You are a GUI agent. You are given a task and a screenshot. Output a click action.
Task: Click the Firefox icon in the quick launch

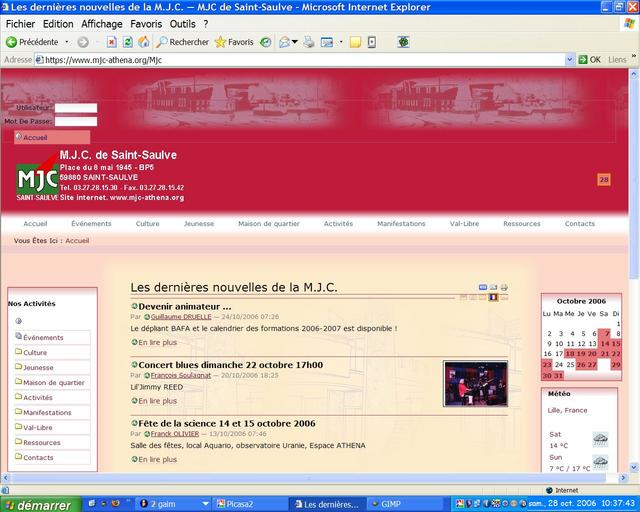116,503
